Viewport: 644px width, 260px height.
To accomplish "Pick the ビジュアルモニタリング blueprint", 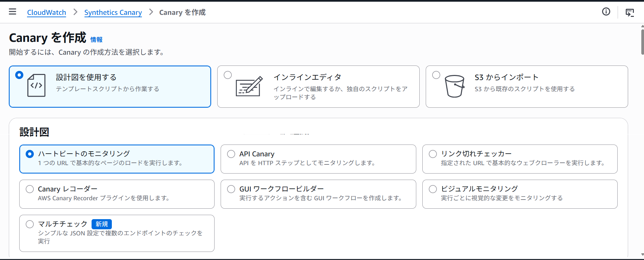I will point(433,189).
